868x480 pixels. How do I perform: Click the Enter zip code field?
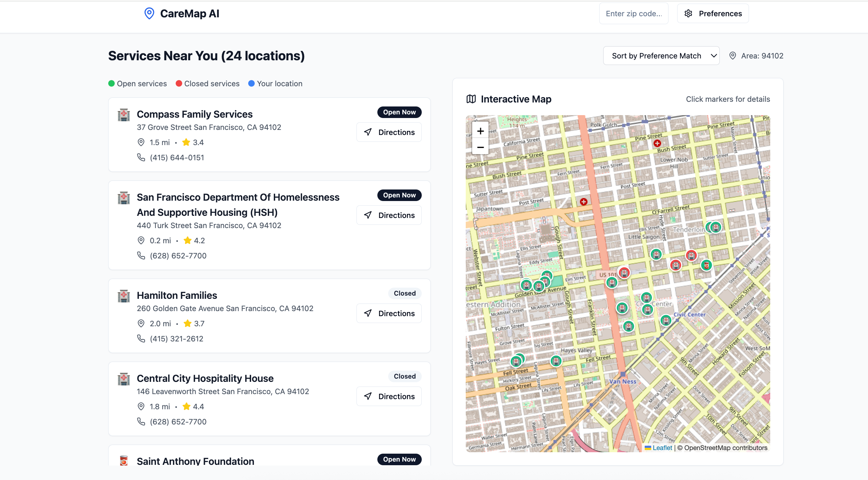(634, 13)
